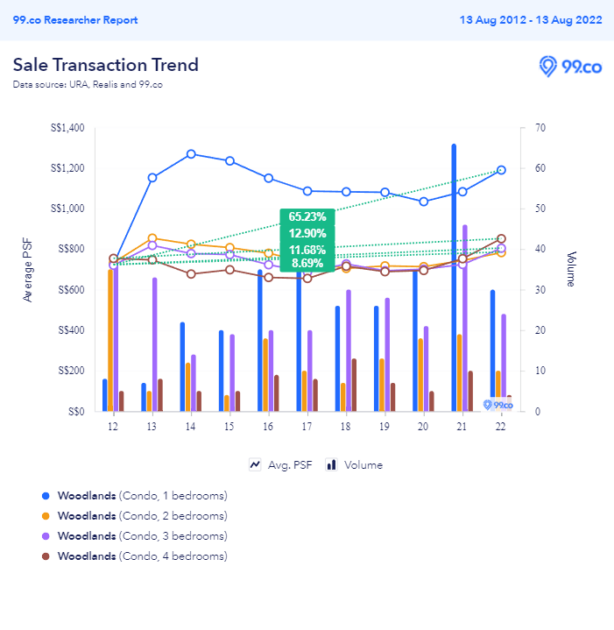This screenshot has height=630, width=614.
Task: Select the brown 4-bedroom data point at year 17
Action: point(307,278)
